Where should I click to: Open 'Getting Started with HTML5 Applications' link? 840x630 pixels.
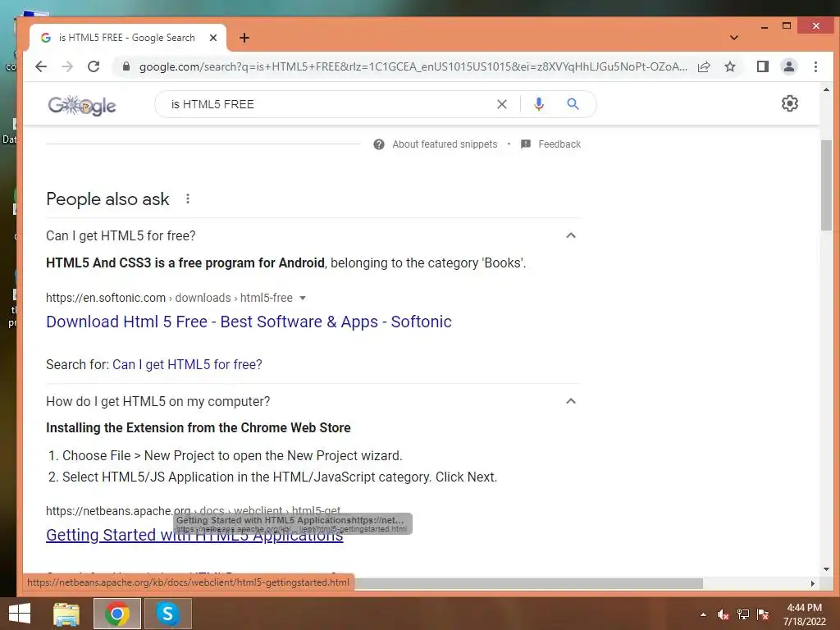point(194,535)
